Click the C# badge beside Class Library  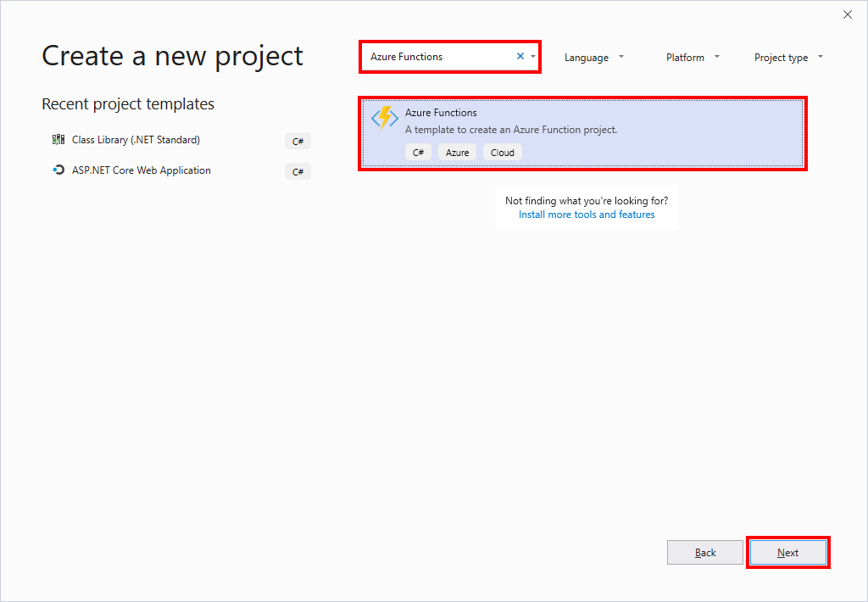coord(298,142)
